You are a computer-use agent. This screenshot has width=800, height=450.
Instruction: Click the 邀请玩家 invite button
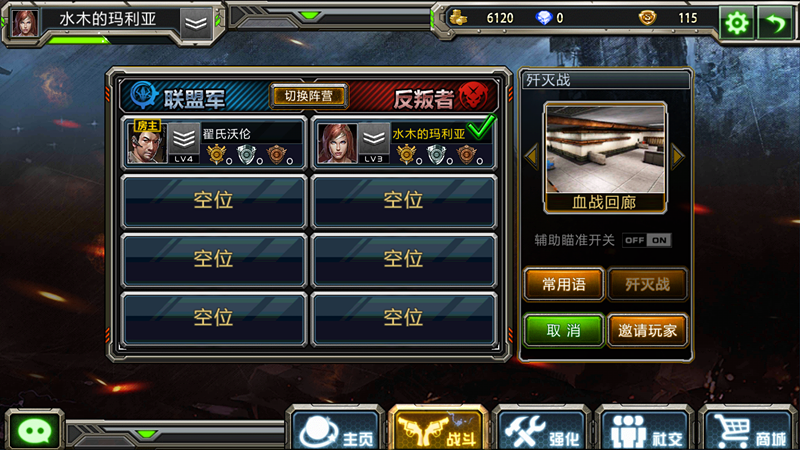pos(647,331)
